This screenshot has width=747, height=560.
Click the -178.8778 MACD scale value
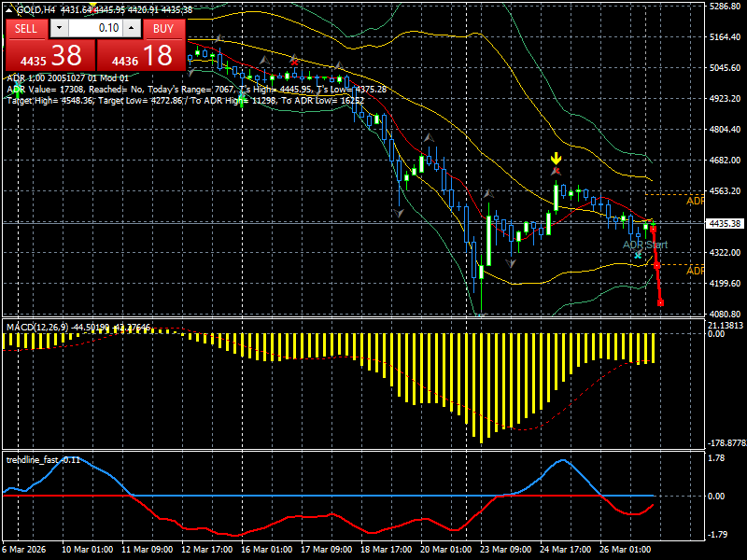coord(727,442)
